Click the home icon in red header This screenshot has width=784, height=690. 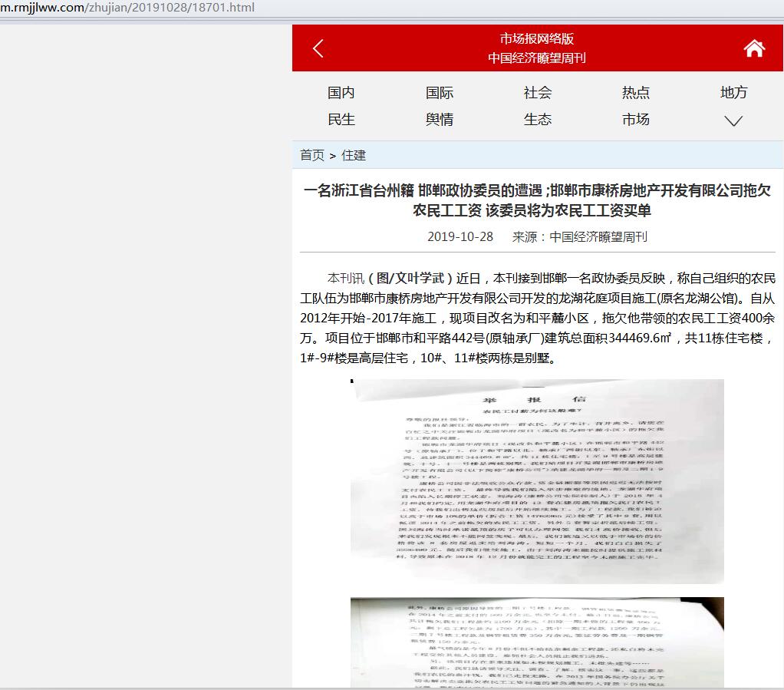pos(754,48)
